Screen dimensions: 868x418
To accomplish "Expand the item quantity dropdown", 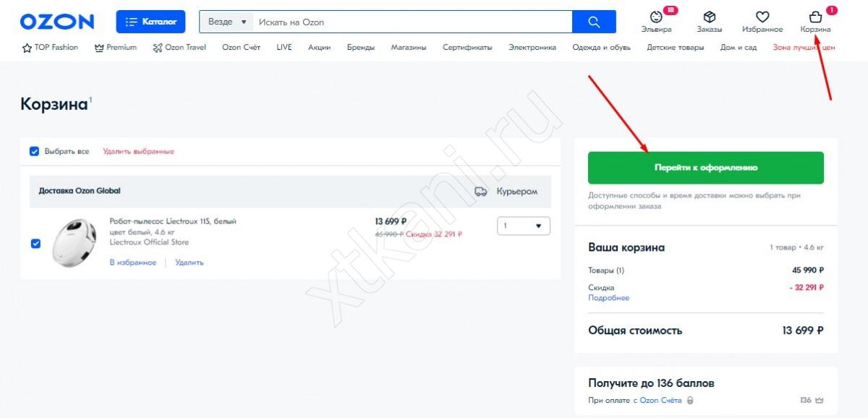I will pos(524,226).
